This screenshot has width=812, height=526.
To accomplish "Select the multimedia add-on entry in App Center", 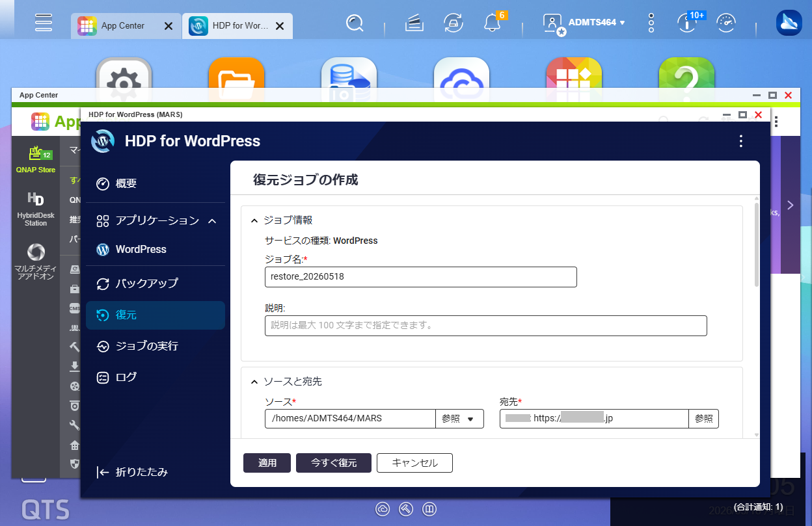I will [x=36, y=263].
